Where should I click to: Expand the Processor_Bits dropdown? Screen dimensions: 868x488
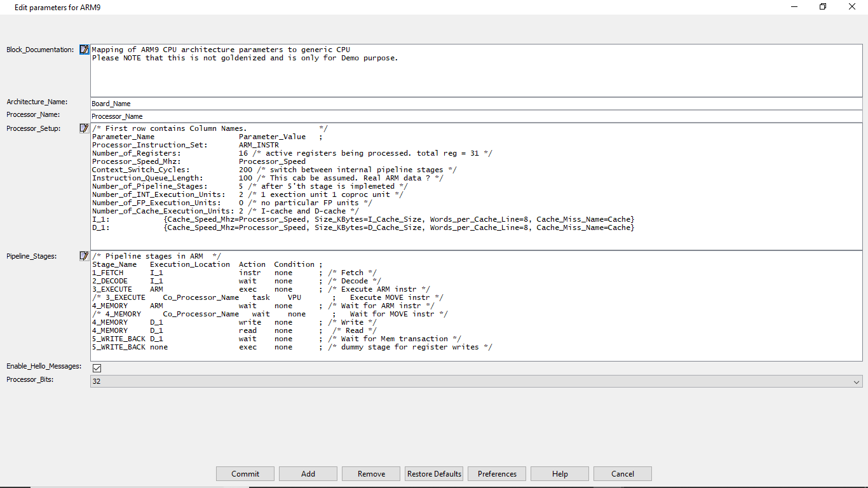[x=857, y=381]
